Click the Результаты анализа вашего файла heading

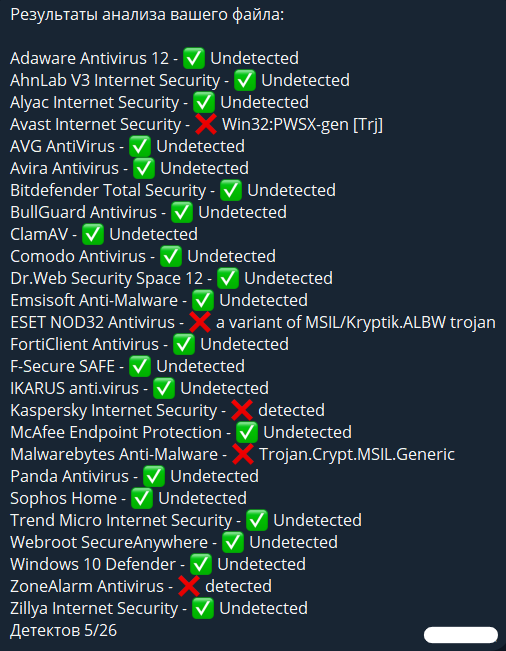(147, 15)
